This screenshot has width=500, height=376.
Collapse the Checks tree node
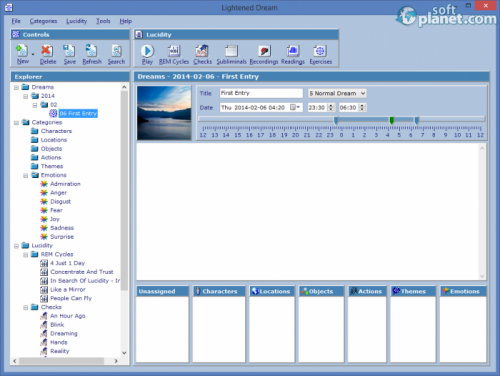click(x=25, y=307)
